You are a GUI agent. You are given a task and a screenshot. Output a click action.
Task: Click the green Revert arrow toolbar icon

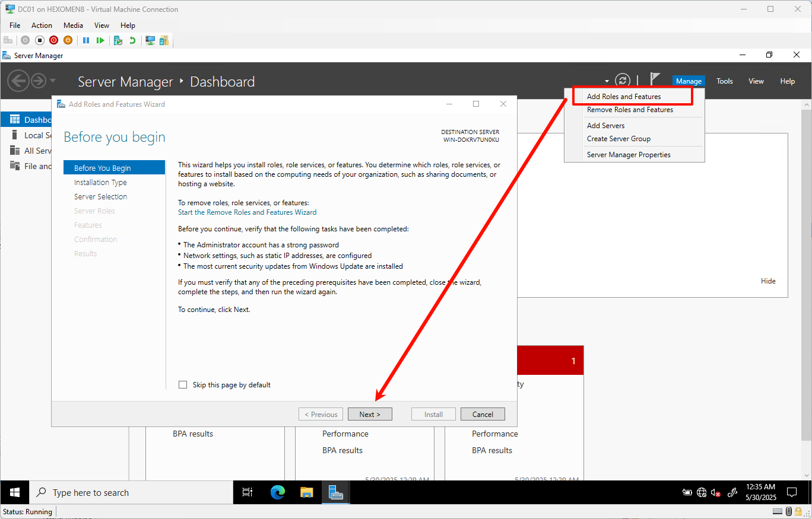pyautogui.click(x=132, y=40)
